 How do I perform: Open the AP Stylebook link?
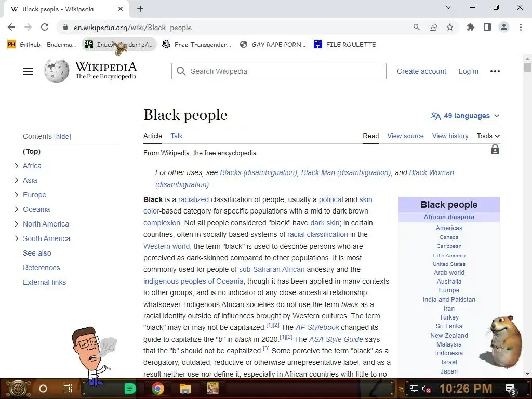click(317, 327)
